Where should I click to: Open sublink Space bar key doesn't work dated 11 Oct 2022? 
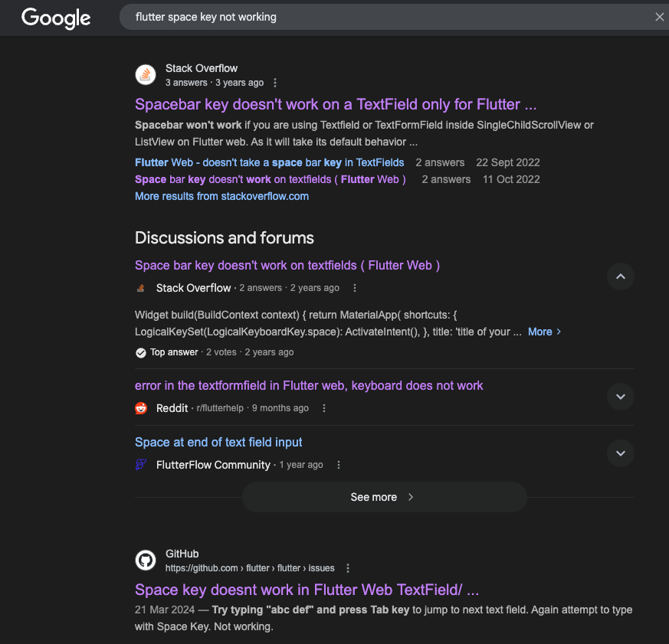point(270,179)
